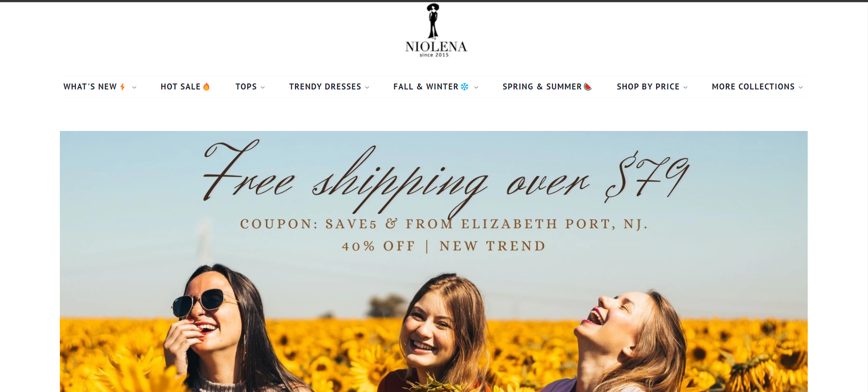This screenshot has height=392, width=868.
Task: Click the coupon SAVE5 banner text
Action: 444,224
